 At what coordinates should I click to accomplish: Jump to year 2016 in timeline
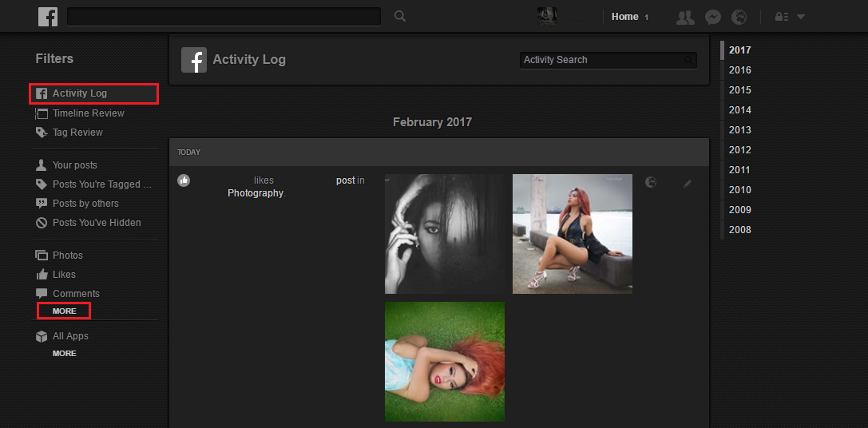739,69
